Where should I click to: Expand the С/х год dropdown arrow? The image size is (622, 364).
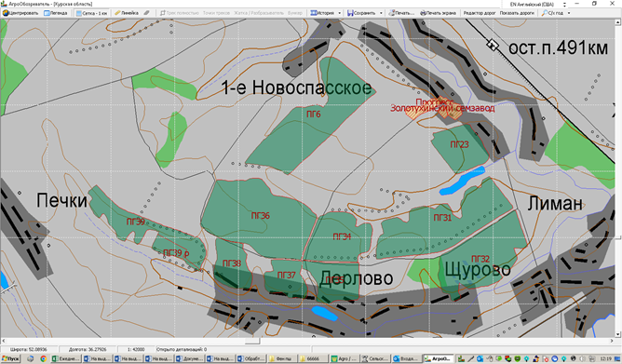click(x=569, y=13)
